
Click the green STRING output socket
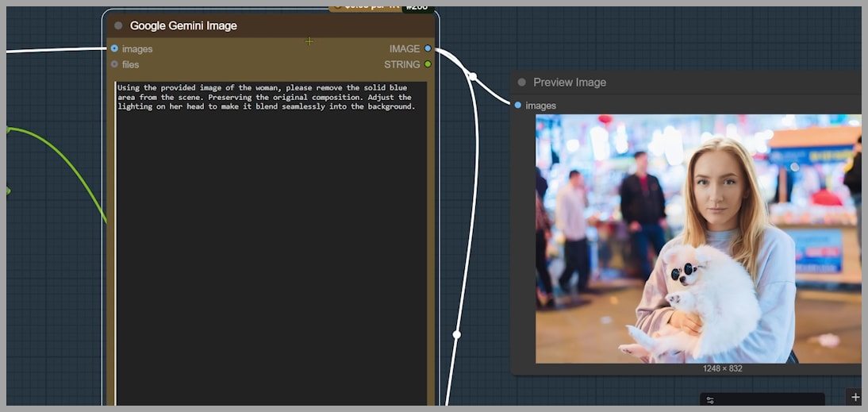pos(428,64)
